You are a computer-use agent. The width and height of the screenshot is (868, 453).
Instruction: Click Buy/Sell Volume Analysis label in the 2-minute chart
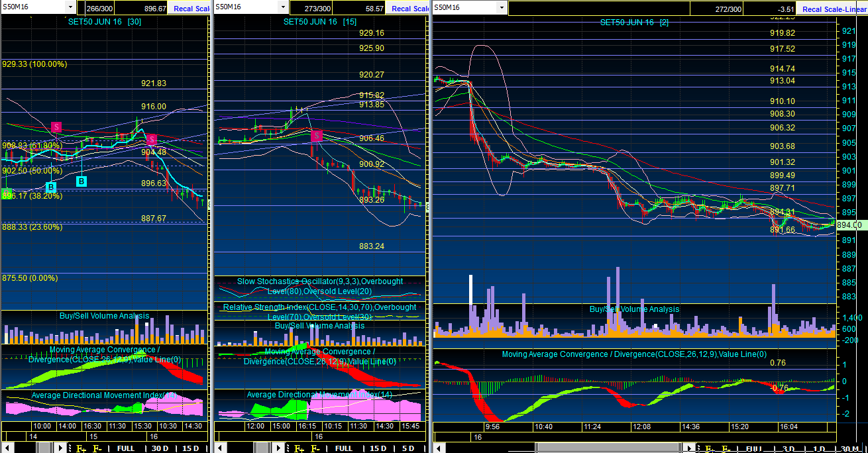634,309
